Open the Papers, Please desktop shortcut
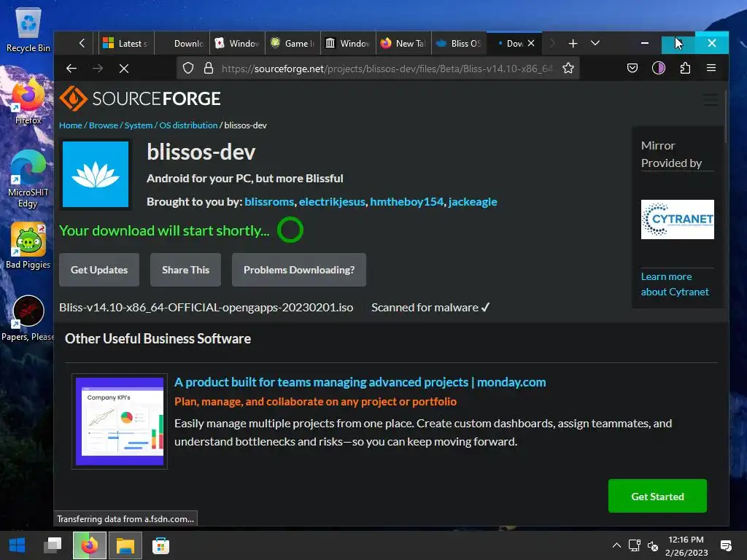 point(28,318)
